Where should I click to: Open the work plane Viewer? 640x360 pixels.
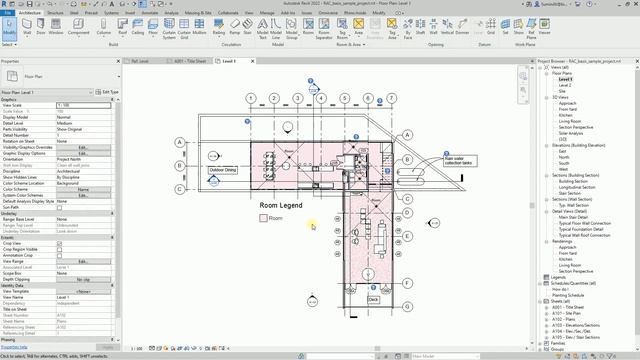coord(544,27)
